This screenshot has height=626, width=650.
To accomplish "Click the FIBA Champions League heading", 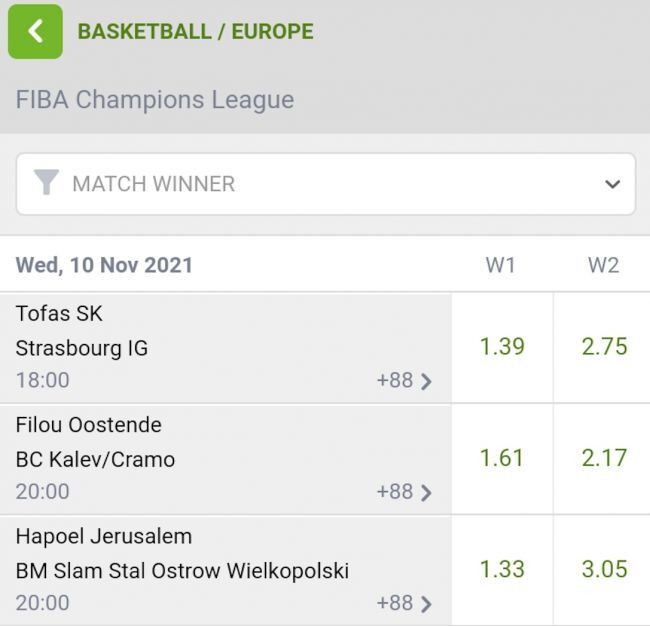I will [155, 100].
